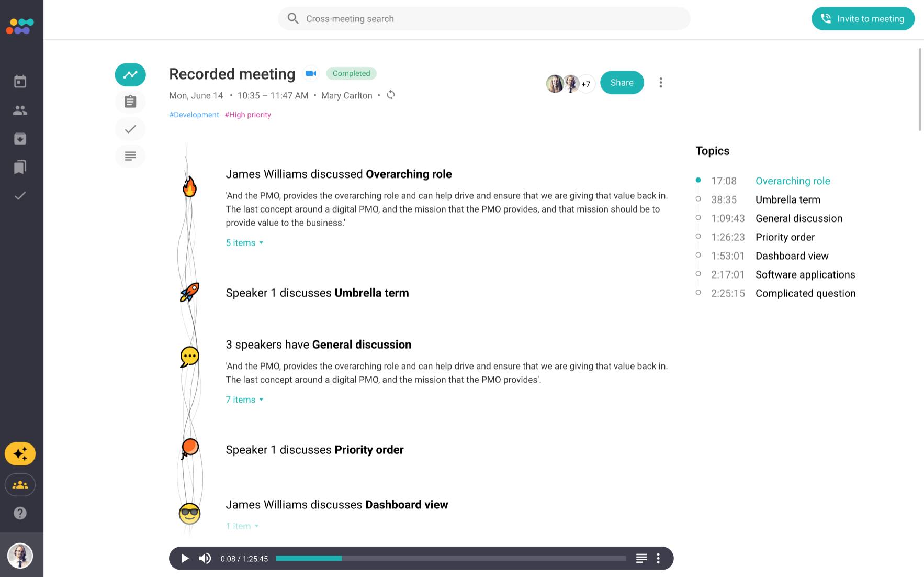Play the meeting recording

(x=185, y=559)
